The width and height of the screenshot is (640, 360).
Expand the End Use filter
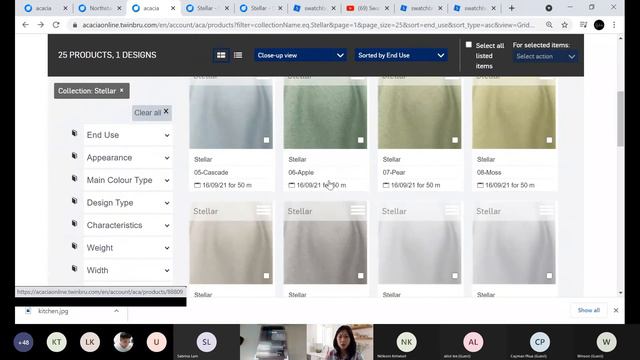(128, 135)
